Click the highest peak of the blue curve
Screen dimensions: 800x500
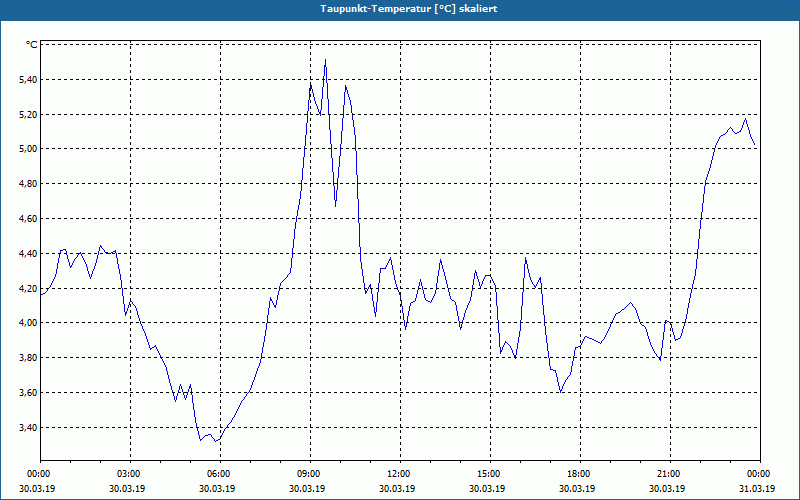[326, 60]
